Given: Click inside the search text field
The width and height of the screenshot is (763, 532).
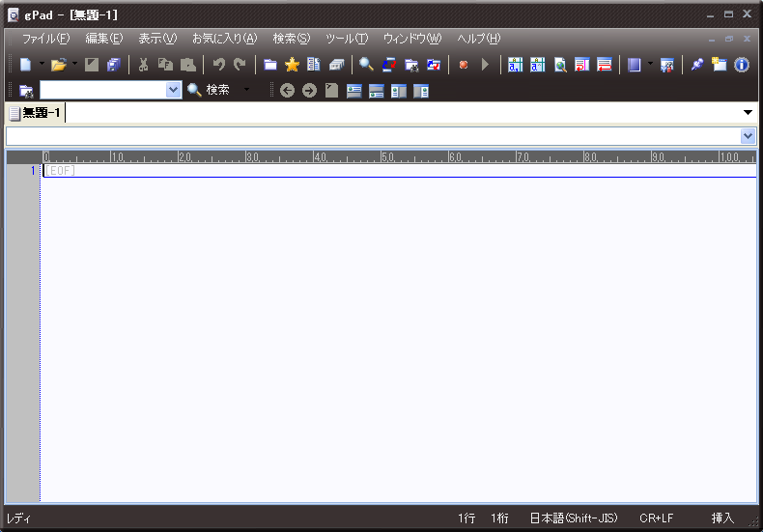Looking at the screenshot, I should click(x=101, y=90).
